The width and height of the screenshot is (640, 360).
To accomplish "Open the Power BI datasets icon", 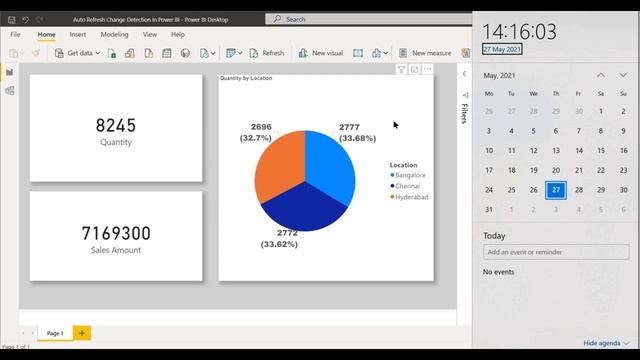I will (x=130, y=53).
